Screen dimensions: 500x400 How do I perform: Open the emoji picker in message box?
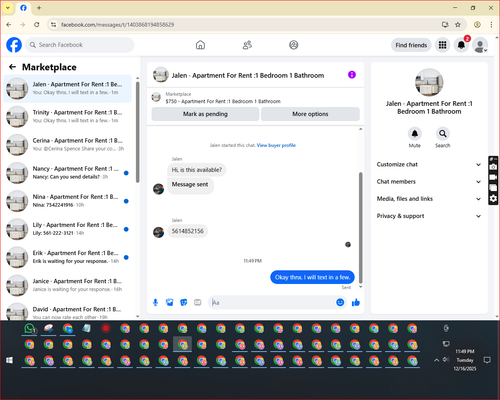(340, 302)
